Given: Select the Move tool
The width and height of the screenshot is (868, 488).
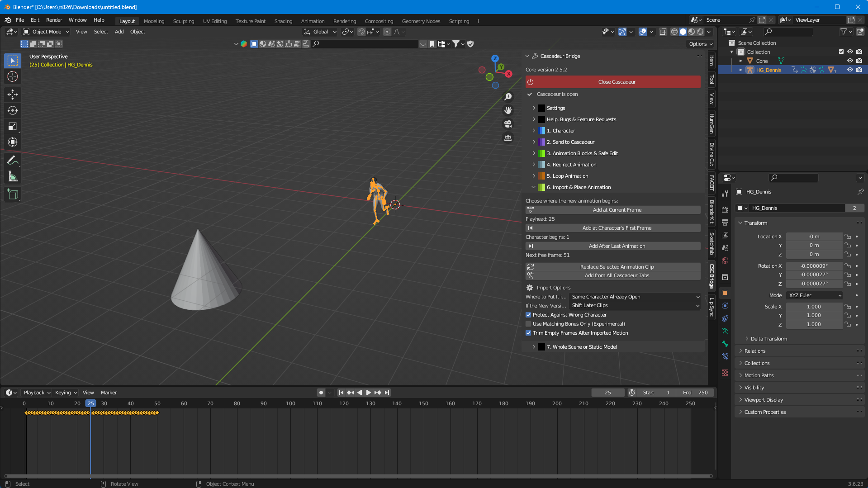Looking at the screenshot, I should click(13, 94).
